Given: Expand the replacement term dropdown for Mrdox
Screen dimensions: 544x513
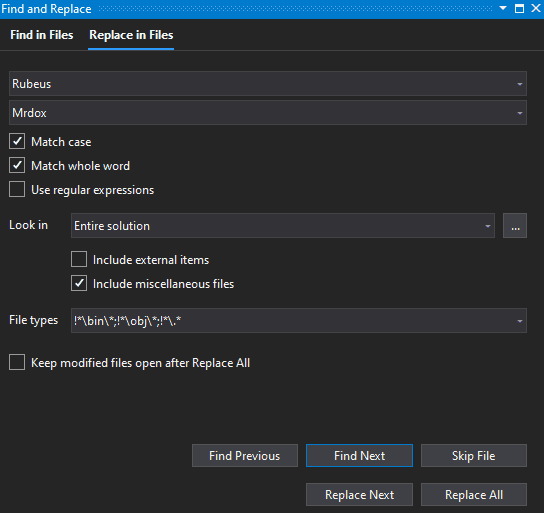Looking at the screenshot, I should click(519, 113).
